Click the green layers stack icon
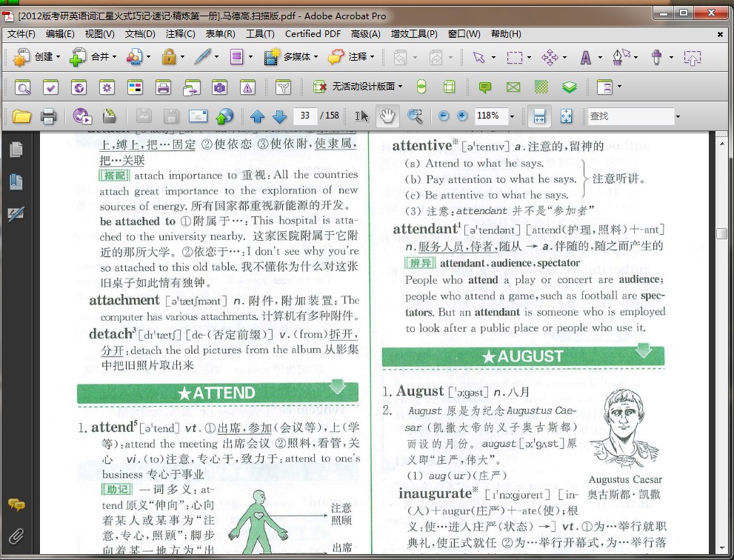734x560 pixels. click(x=570, y=87)
